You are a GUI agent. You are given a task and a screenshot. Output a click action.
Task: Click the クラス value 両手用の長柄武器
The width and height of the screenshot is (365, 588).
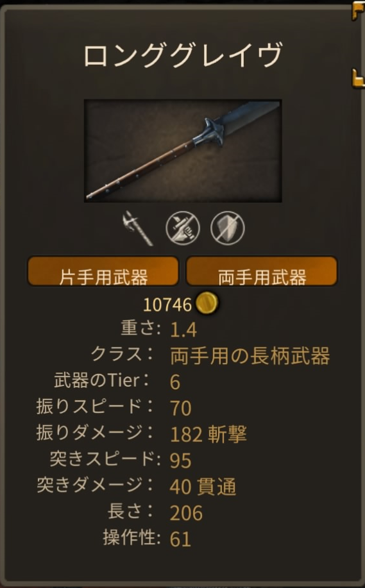coord(250,355)
